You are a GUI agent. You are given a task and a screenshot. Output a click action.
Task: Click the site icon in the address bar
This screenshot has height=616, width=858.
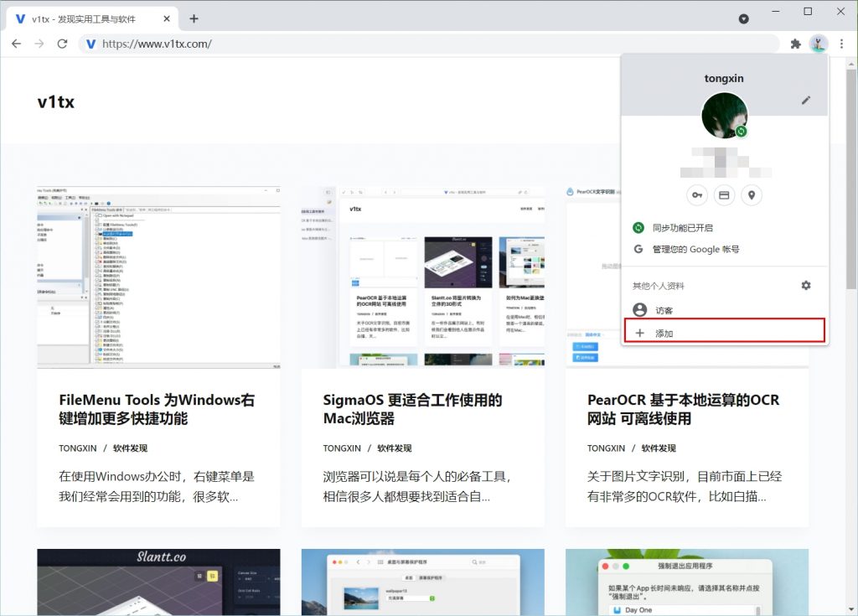click(90, 44)
